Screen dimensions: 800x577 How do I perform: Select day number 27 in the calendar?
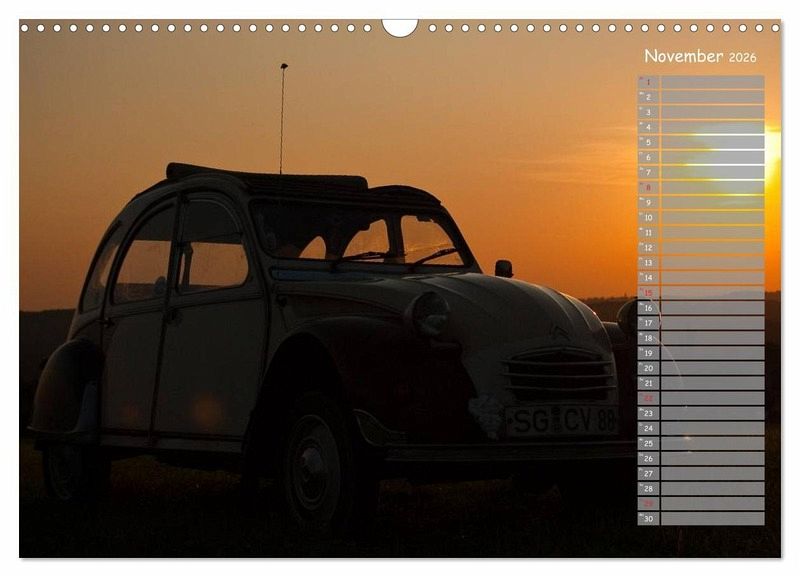point(648,473)
